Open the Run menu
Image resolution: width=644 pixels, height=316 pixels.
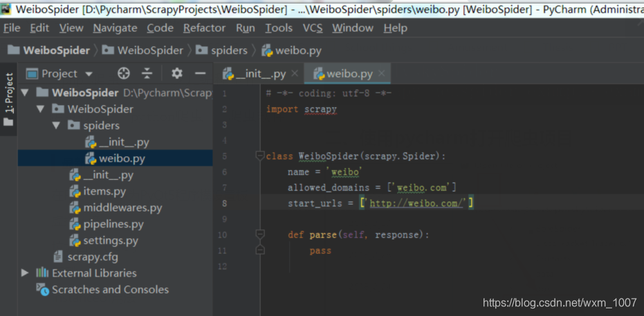(245, 28)
